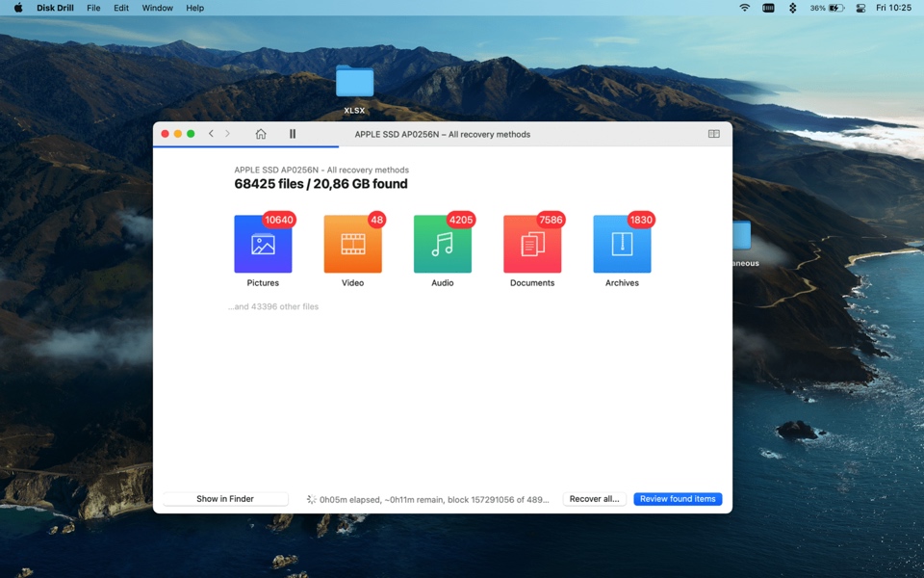Click the Show in Finder button

(x=225, y=499)
